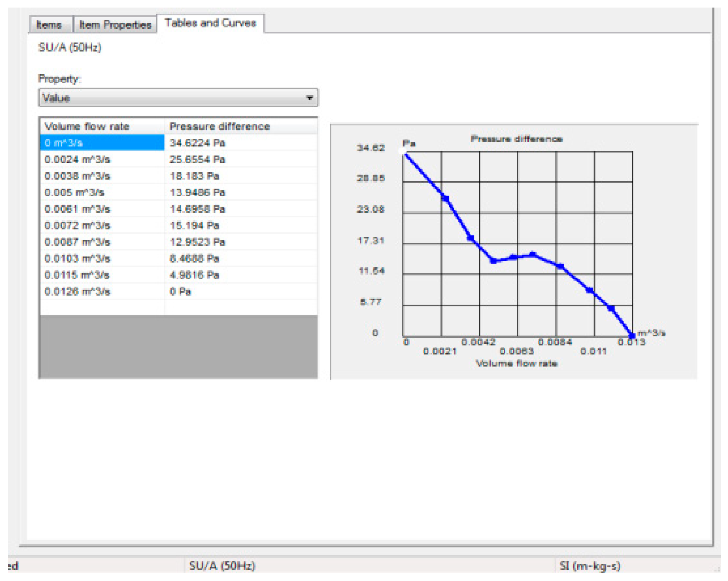Open the Property dropdown arrow
Image resolution: width=728 pixels, height=581 pixels.
[x=309, y=98]
